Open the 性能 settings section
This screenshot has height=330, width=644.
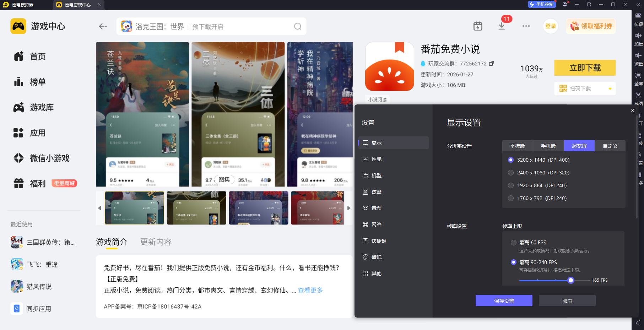point(376,159)
